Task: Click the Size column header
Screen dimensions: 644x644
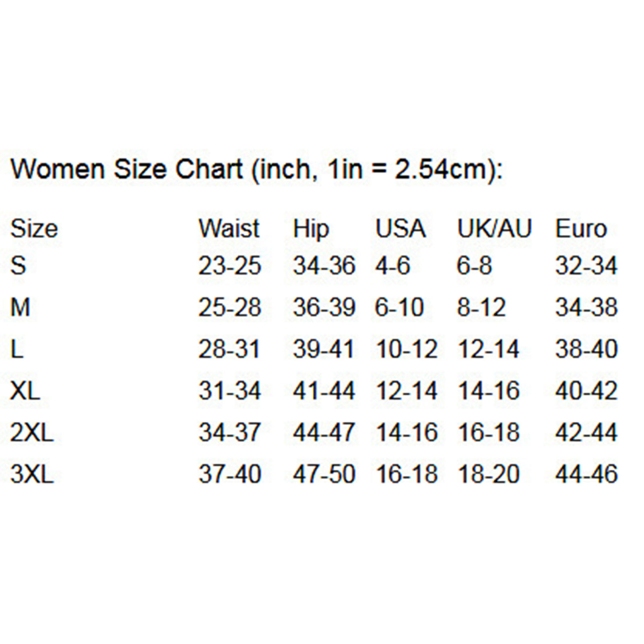Action: pyautogui.click(x=34, y=229)
